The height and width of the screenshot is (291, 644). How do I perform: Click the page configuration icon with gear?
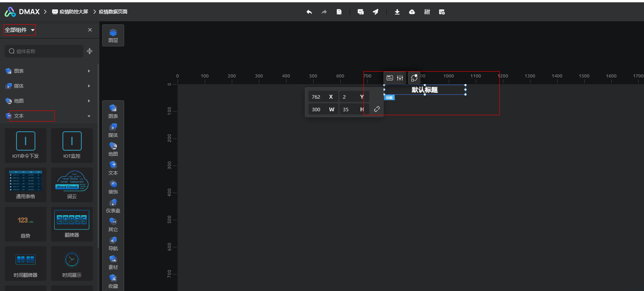(x=442, y=12)
